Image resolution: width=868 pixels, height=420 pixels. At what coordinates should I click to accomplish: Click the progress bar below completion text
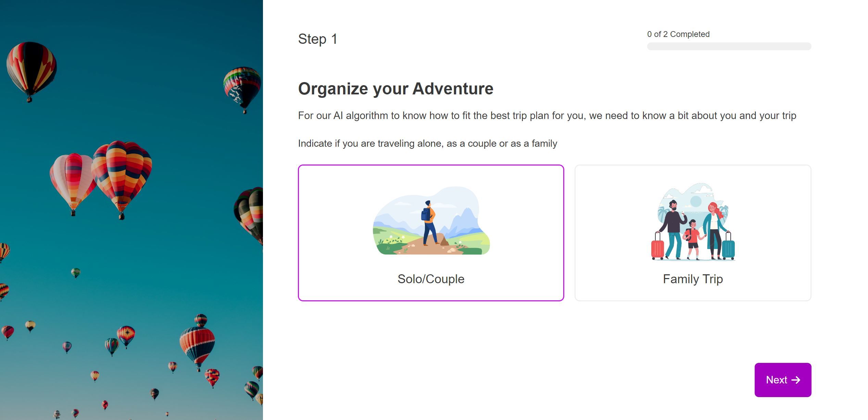click(x=729, y=46)
